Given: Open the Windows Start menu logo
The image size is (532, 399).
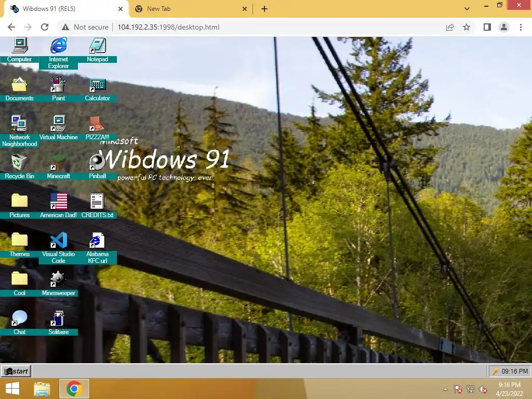Looking at the screenshot, I should point(12,389).
